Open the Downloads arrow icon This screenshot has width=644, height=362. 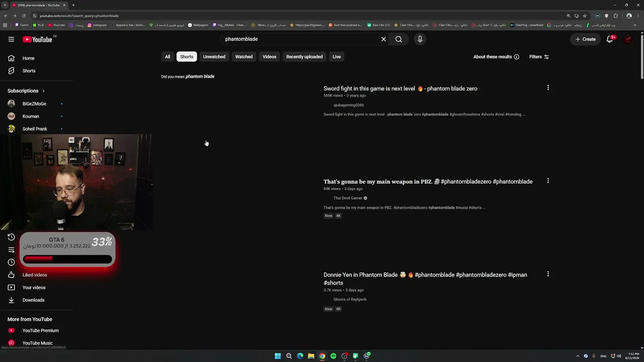coord(11,300)
